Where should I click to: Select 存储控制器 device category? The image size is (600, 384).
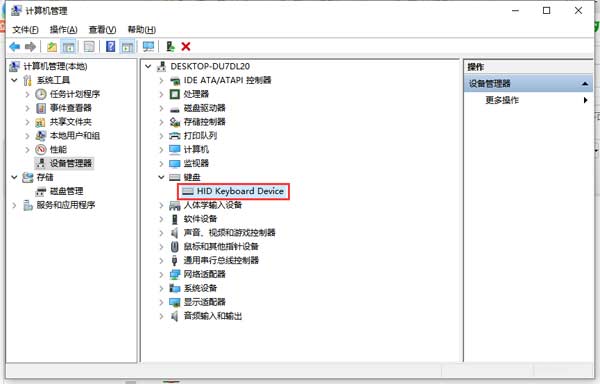[204, 122]
